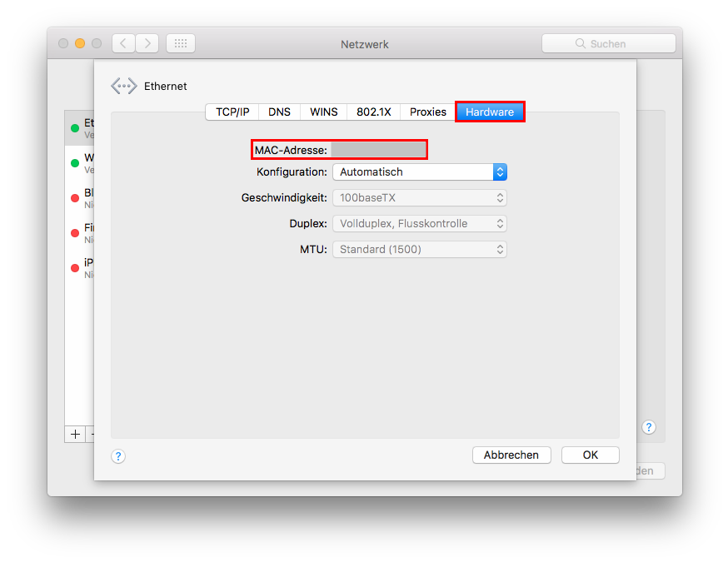Image resolution: width=728 pixels, height=562 pixels.
Task: Click the back arrow in the toolbar
Action: pyautogui.click(x=123, y=43)
